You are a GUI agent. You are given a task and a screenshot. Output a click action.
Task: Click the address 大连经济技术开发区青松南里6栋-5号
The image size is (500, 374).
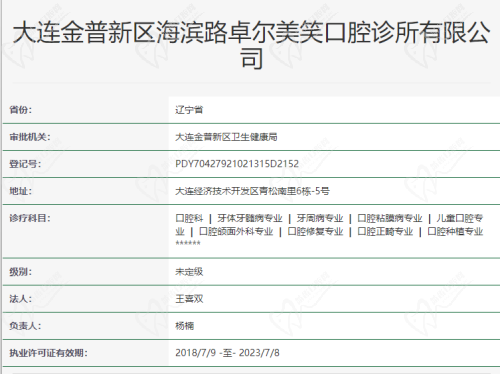(x=252, y=191)
